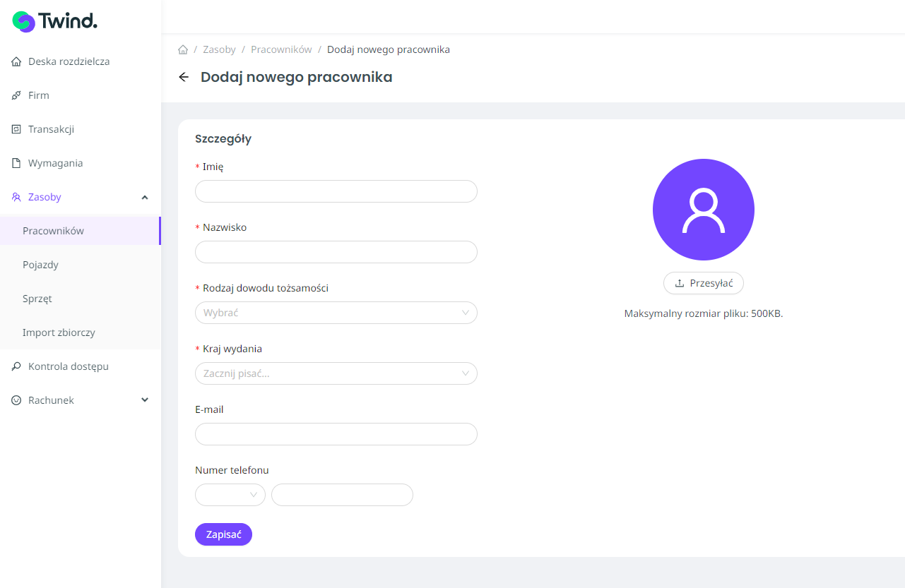This screenshot has height=588, width=905.
Task: Open the Kraj wydania dropdown
Action: pos(336,373)
